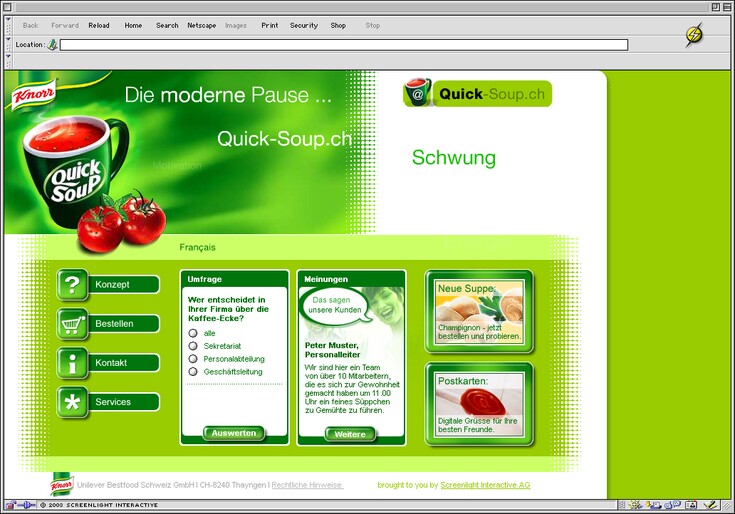Collapse the location toolbar with its arrow

point(8,40)
